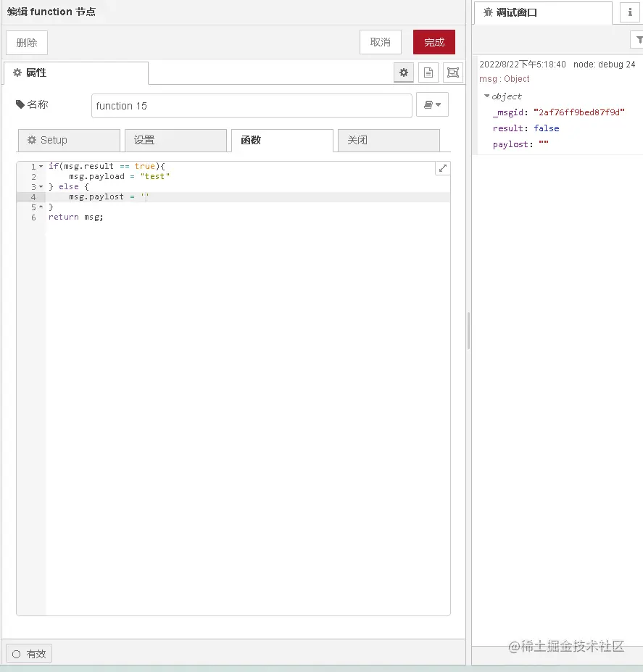Screen dimensions: 643x672
Task: Select the 函数 tab
Action: coord(282,140)
